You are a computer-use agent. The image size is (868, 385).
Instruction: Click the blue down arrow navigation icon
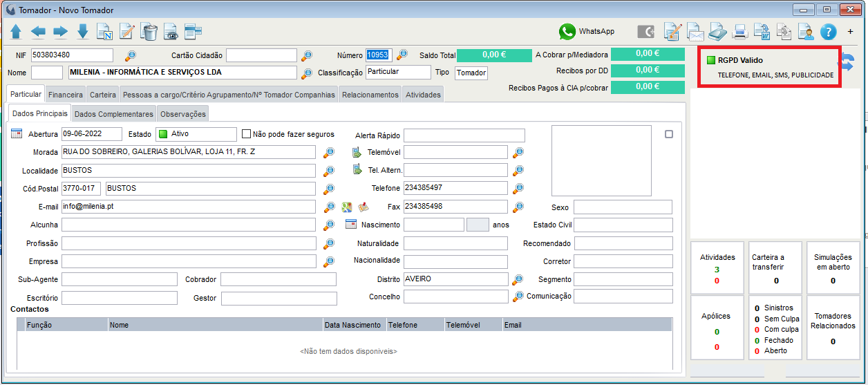click(x=83, y=31)
